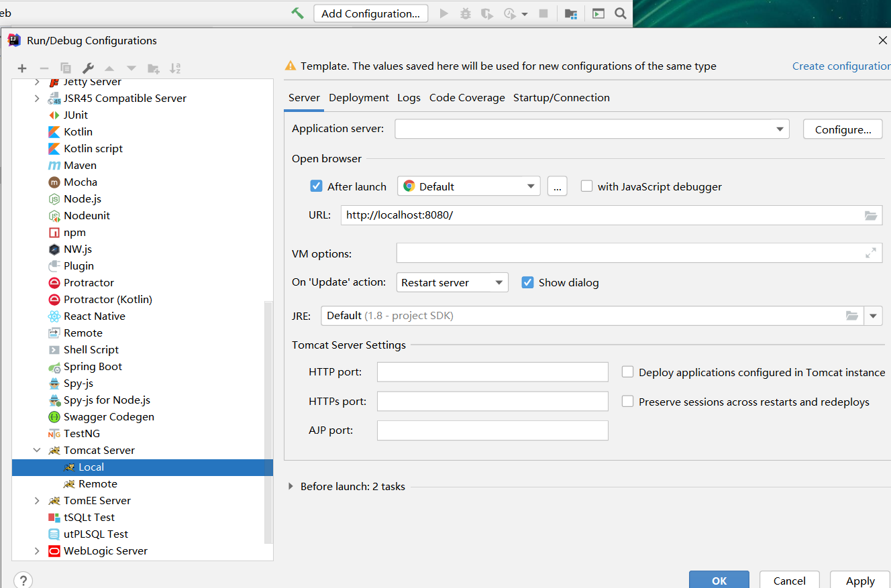Screen dimensions: 891x588
Task: Enable Preserve sessions across restarts and redeploys
Action: [x=627, y=401]
